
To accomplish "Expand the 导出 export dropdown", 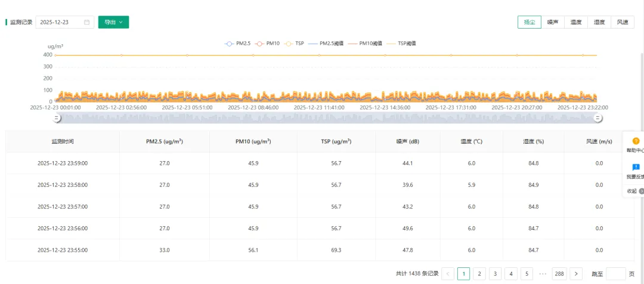I will pos(114,22).
